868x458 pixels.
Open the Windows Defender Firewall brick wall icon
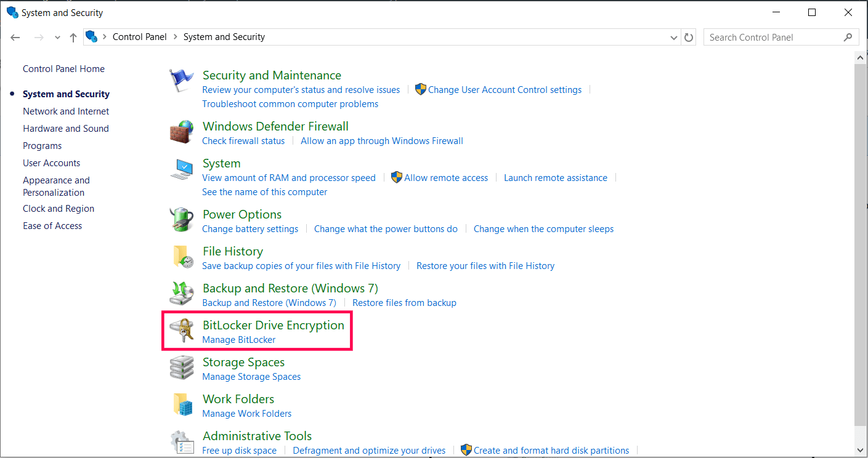[x=181, y=132]
